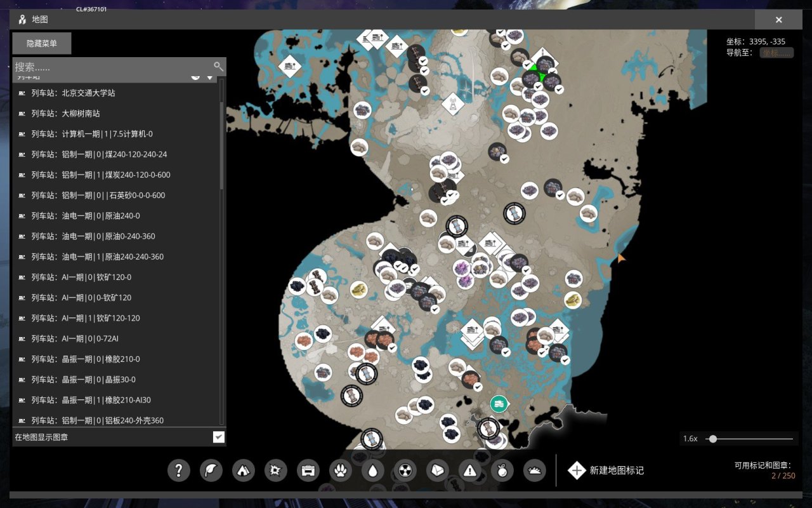Click the 导航至 coordinate input field
The width and height of the screenshot is (812, 508).
coord(776,53)
